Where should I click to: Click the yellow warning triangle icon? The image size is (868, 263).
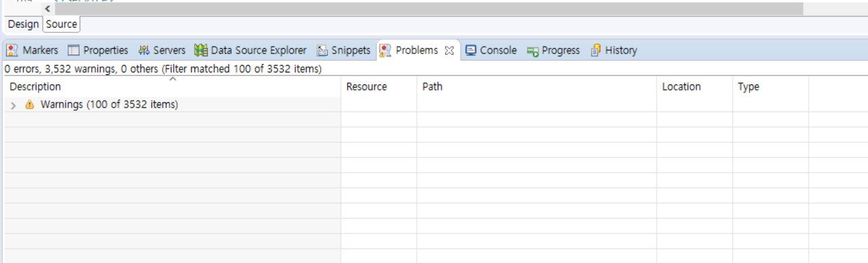pyautogui.click(x=29, y=105)
